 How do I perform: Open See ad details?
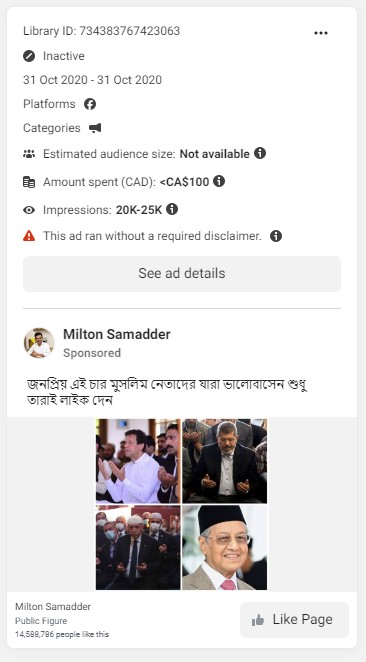pos(182,274)
